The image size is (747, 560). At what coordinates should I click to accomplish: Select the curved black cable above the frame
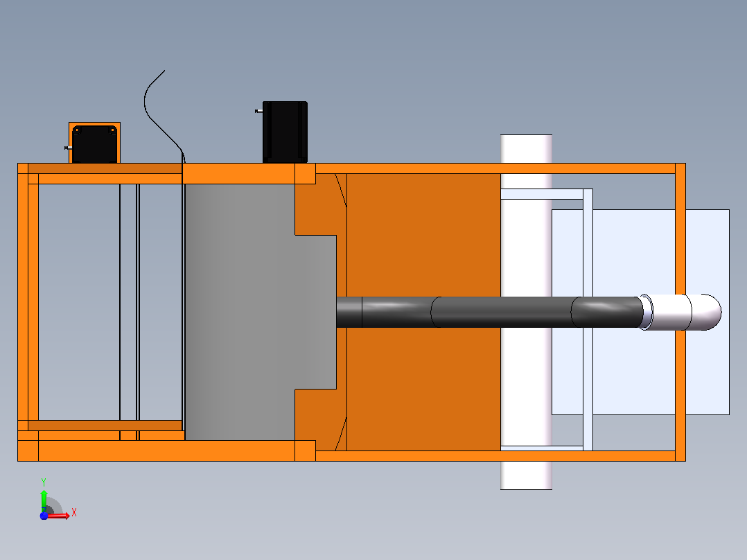pyautogui.click(x=162, y=115)
